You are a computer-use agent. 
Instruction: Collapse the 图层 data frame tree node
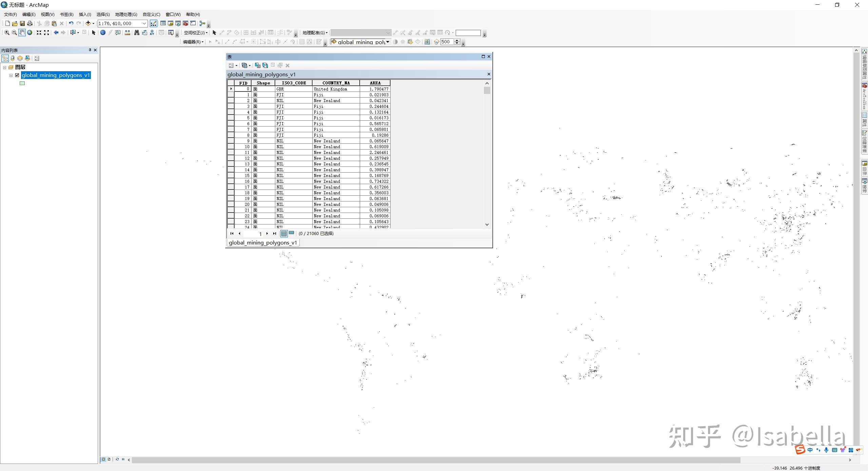[x=5, y=67]
